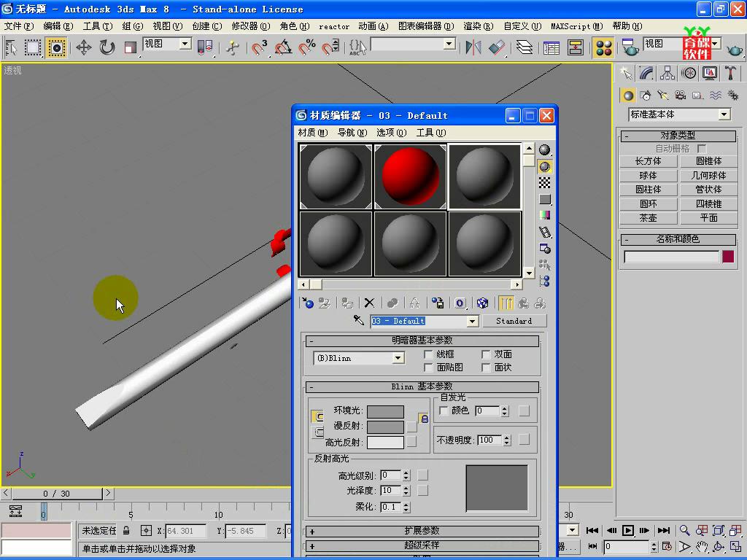Expand the 扩展参数 rollout
Screen dimensions: 747x560
(x=422, y=531)
